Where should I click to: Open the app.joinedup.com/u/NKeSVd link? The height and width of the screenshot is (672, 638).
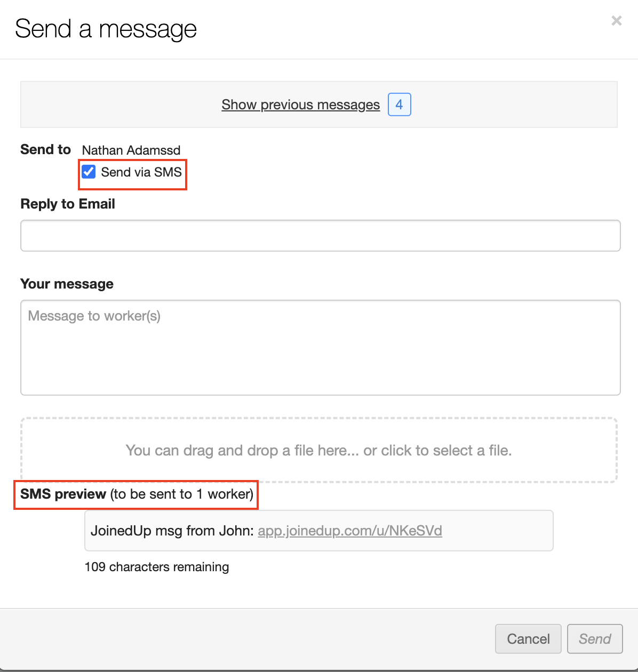[350, 531]
